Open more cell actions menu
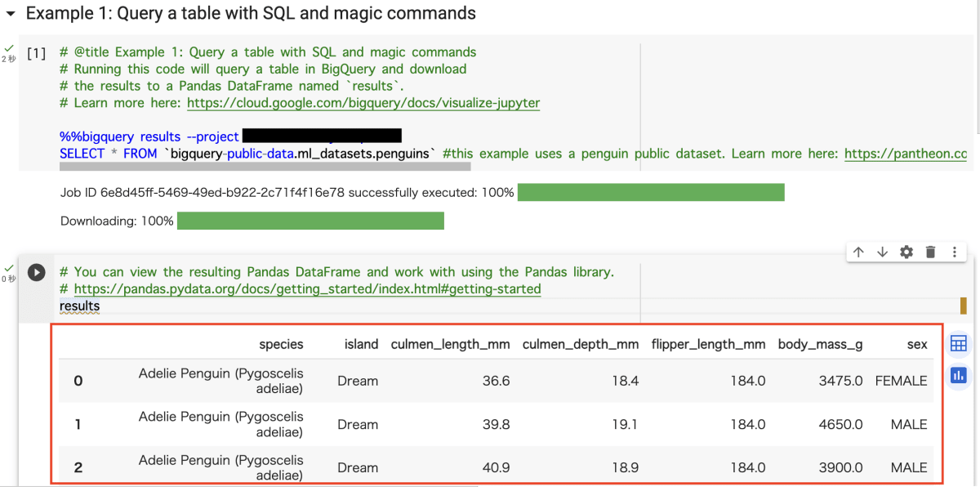The image size is (980, 487). [x=954, y=252]
